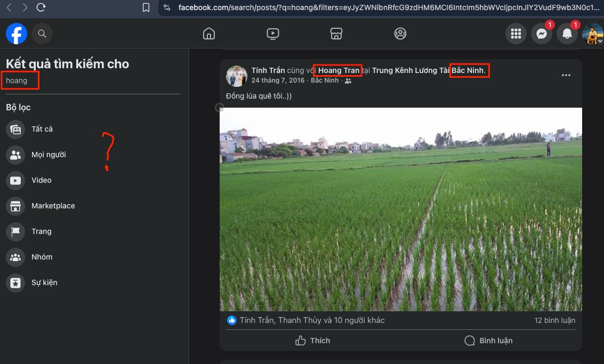The image size is (604, 364).
Task: Click the "hoang" search term text
Action: pyautogui.click(x=17, y=80)
